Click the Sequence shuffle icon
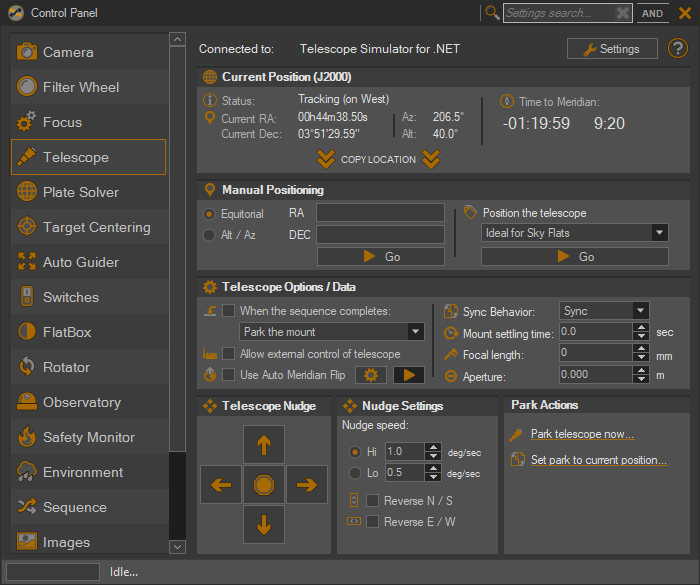The height and width of the screenshot is (585, 700). click(x=27, y=506)
